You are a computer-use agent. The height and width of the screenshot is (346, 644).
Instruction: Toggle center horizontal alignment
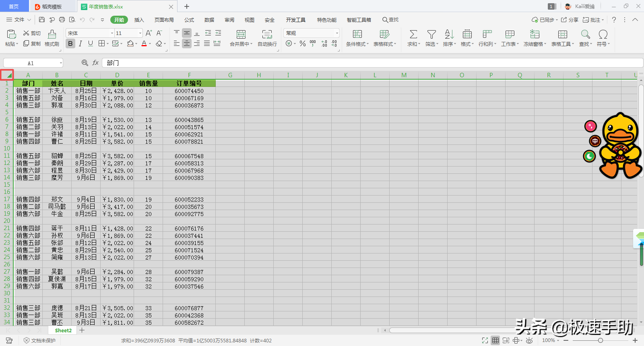(187, 43)
